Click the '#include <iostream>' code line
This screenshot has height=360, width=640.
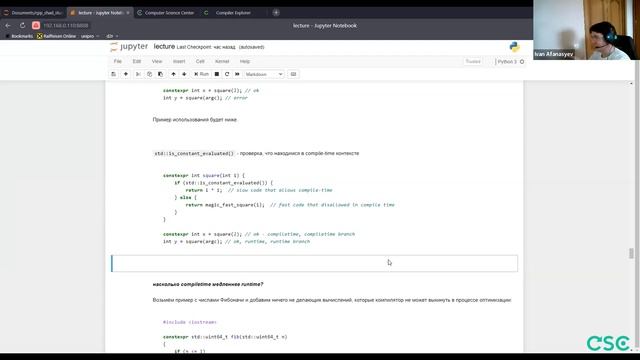189,322
